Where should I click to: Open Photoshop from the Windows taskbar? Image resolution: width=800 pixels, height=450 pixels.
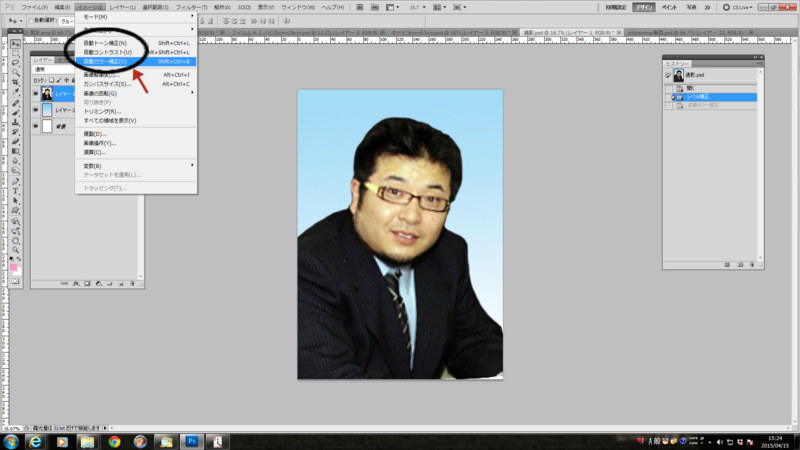192,441
